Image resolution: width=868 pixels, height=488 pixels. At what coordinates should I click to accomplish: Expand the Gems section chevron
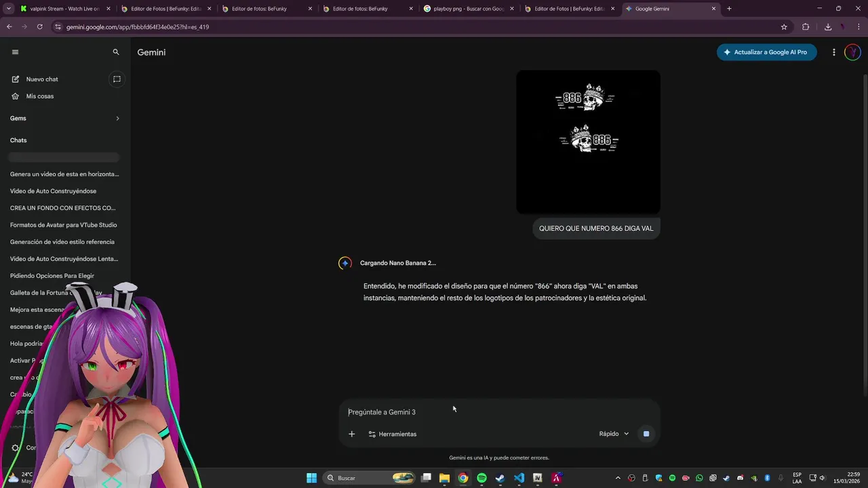tap(117, 119)
